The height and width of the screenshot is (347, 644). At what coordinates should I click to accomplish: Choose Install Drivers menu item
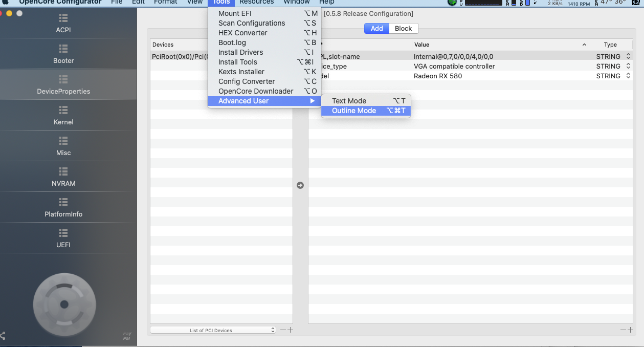coord(263,52)
